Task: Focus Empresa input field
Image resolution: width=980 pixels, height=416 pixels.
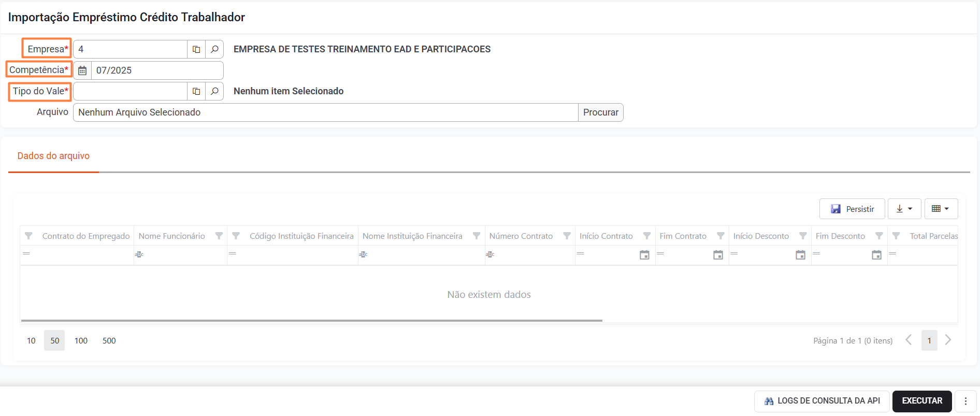Action: pyautogui.click(x=131, y=49)
